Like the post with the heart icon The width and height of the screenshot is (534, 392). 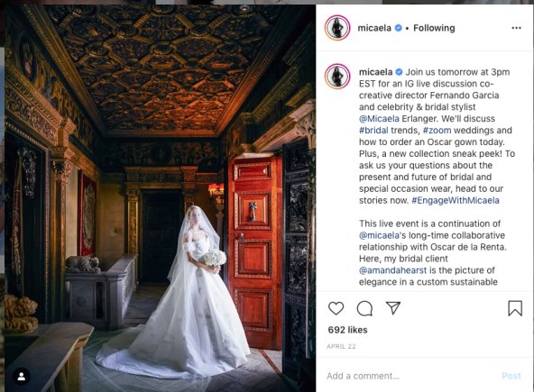[336, 308]
